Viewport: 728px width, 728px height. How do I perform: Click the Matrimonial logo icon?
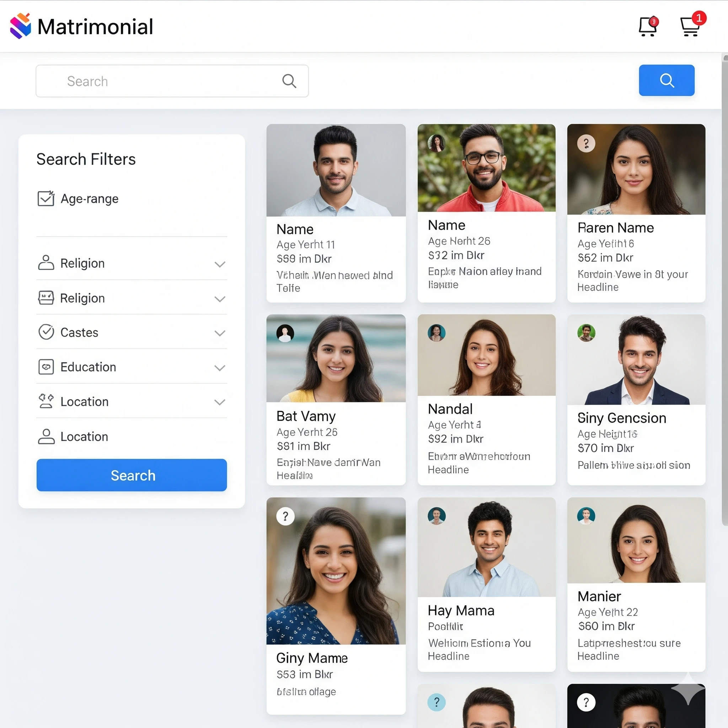point(21,26)
